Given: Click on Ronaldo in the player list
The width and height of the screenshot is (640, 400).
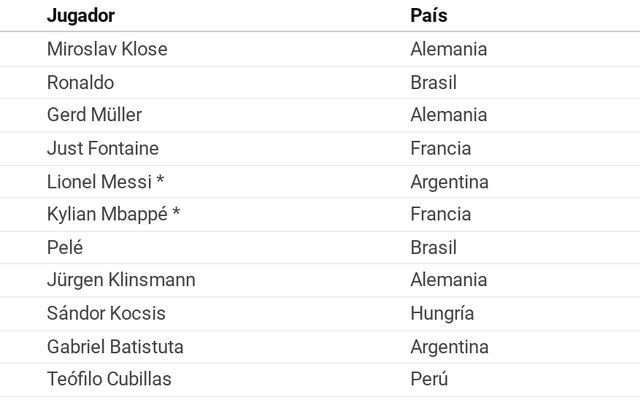Looking at the screenshot, I should [80, 82].
